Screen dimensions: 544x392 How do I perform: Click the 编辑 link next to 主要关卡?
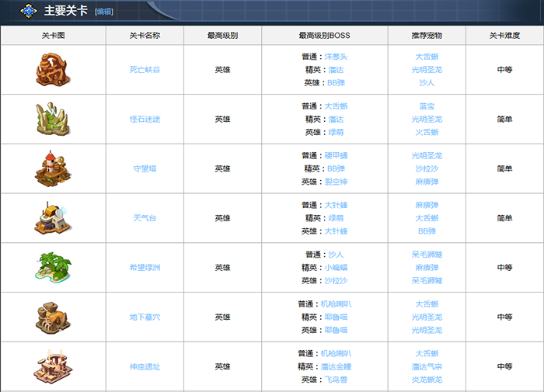103,12
